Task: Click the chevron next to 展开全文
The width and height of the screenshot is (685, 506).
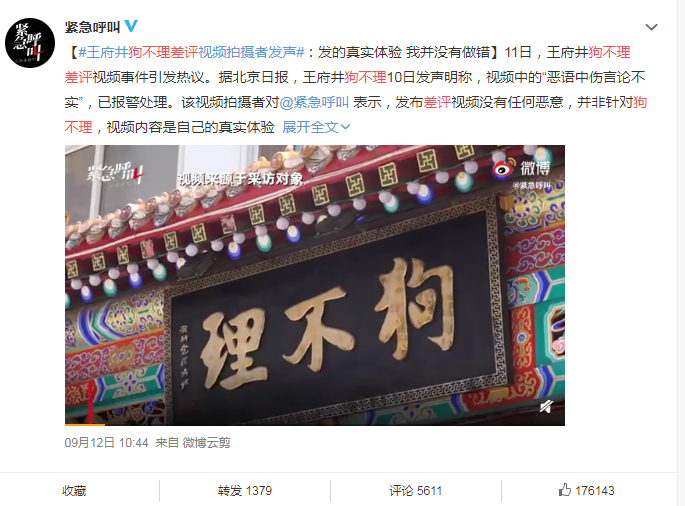Action: coord(345,127)
